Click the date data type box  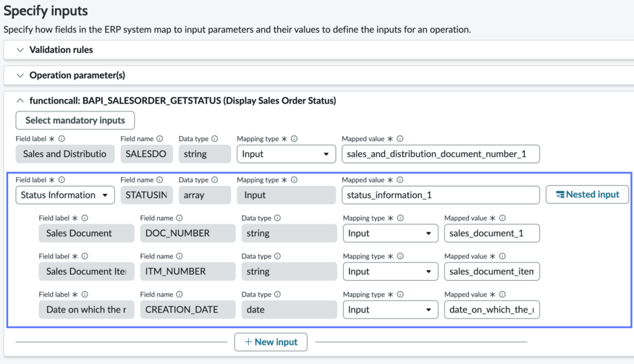point(289,310)
